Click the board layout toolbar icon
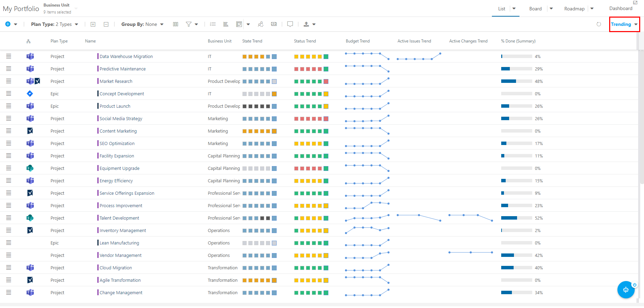 click(x=239, y=24)
